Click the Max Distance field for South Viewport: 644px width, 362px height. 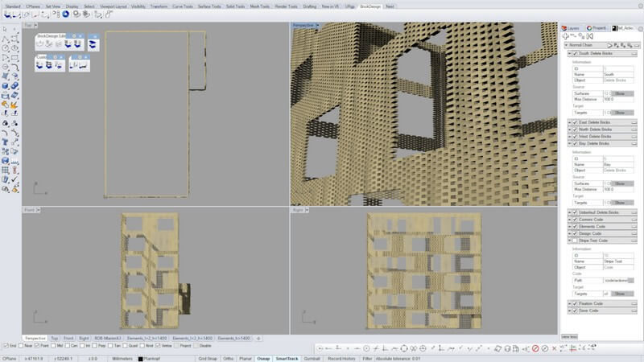618,100
